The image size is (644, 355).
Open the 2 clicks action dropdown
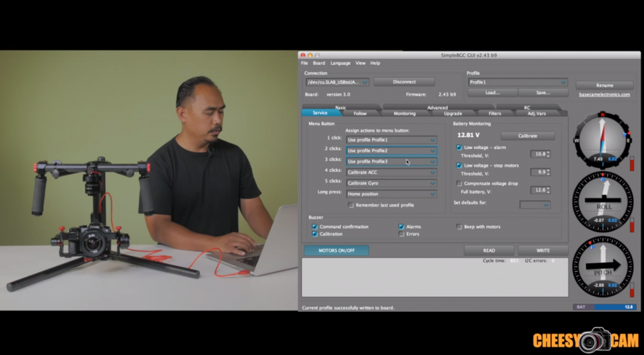pyautogui.click(x=391, y=151)
